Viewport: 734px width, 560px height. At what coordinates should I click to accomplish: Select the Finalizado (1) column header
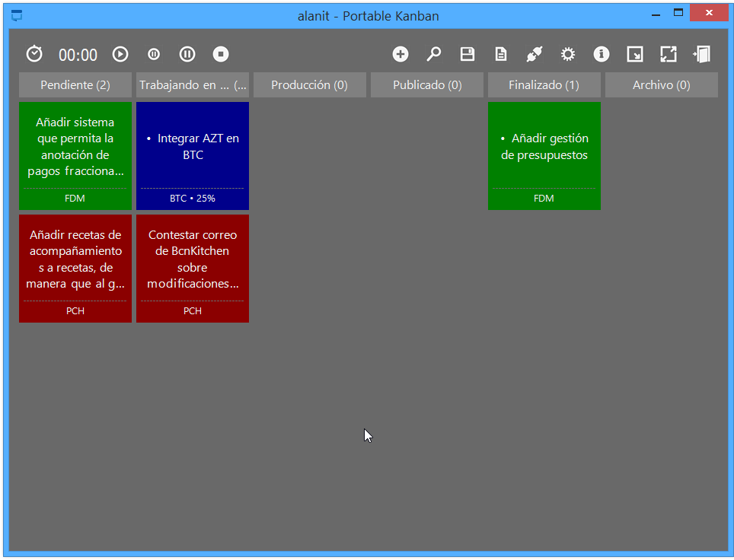(x=544, y=85)
